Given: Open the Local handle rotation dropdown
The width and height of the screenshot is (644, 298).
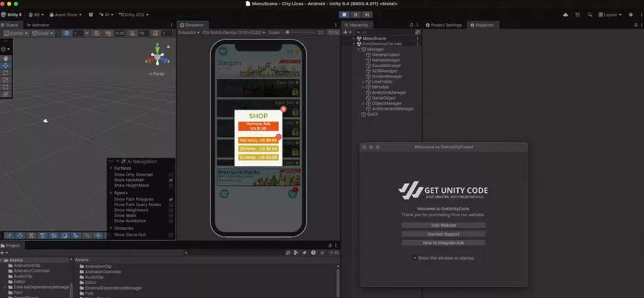Looking at the screenshot, I should click(x=43, y=33).
